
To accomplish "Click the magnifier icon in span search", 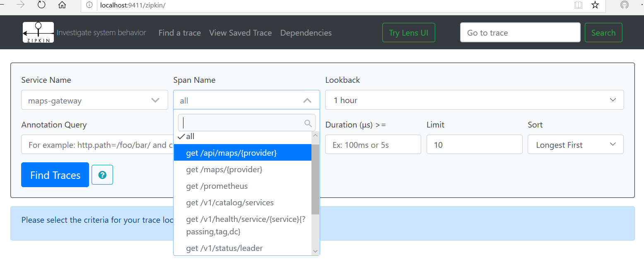I will 308,123.
